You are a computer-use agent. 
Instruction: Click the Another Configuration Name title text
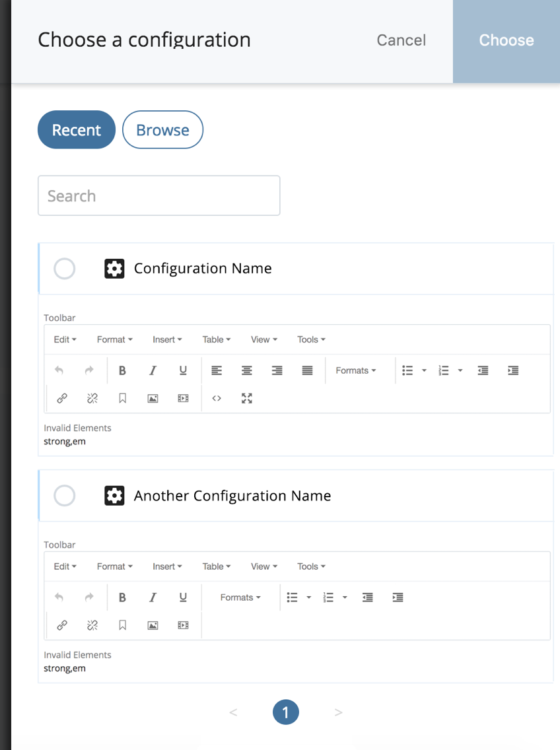232,496
